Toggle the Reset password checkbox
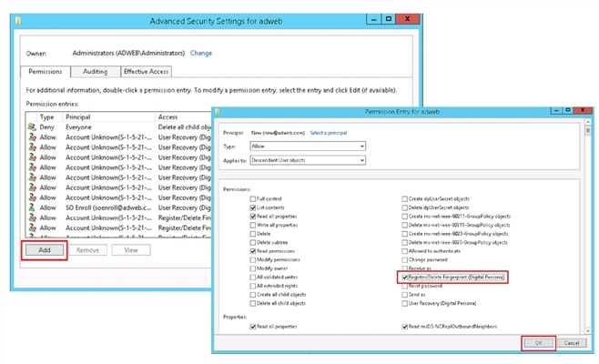This screenshot has height=364, width=599. pyautogui.click(x=403, y=286)
